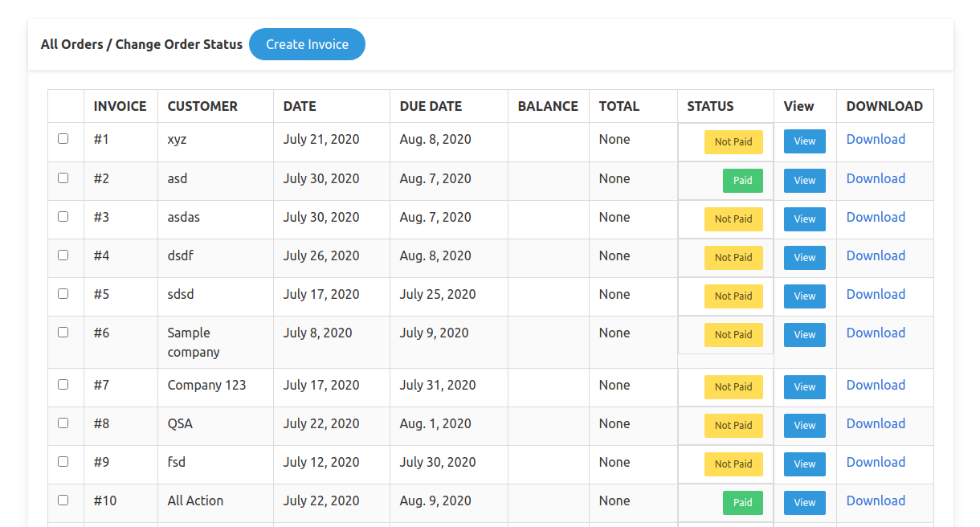Click the Paid status badge for invoice #2
The width and height of the screenshot is (980, 527).
742,181
